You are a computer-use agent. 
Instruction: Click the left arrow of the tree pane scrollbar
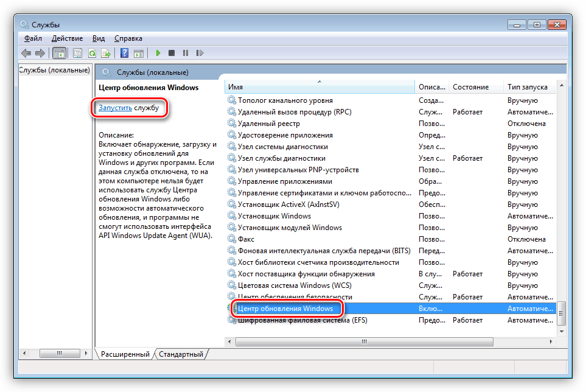(x=25, y=353)
